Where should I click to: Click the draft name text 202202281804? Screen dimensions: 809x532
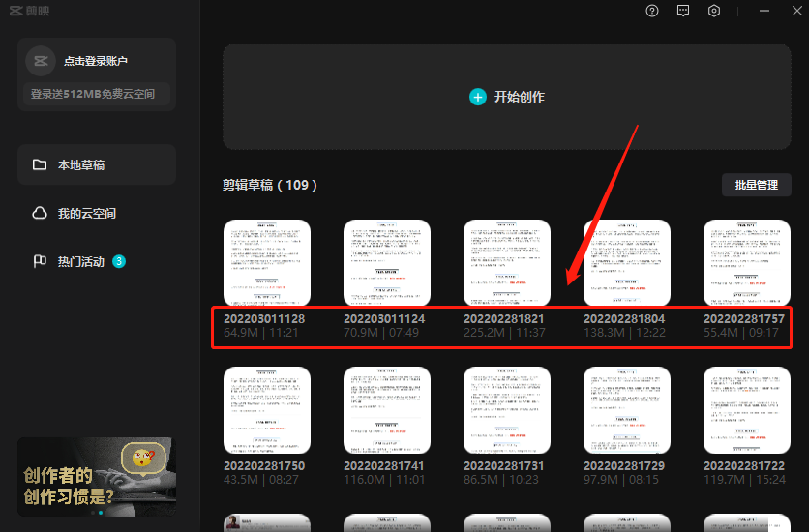click(624, 319)
